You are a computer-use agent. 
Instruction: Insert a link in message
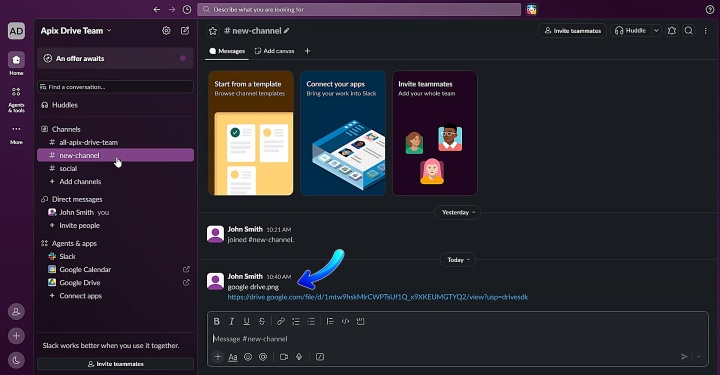click(x=281, y=321)
